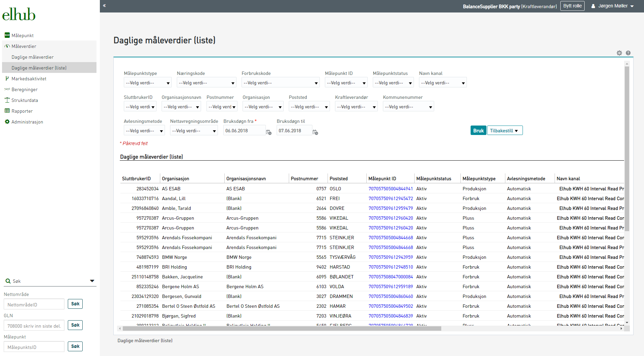644x356 pixels.
Task: Open the SluttbrukerID filter dropdown
Action: click(140, 107)
